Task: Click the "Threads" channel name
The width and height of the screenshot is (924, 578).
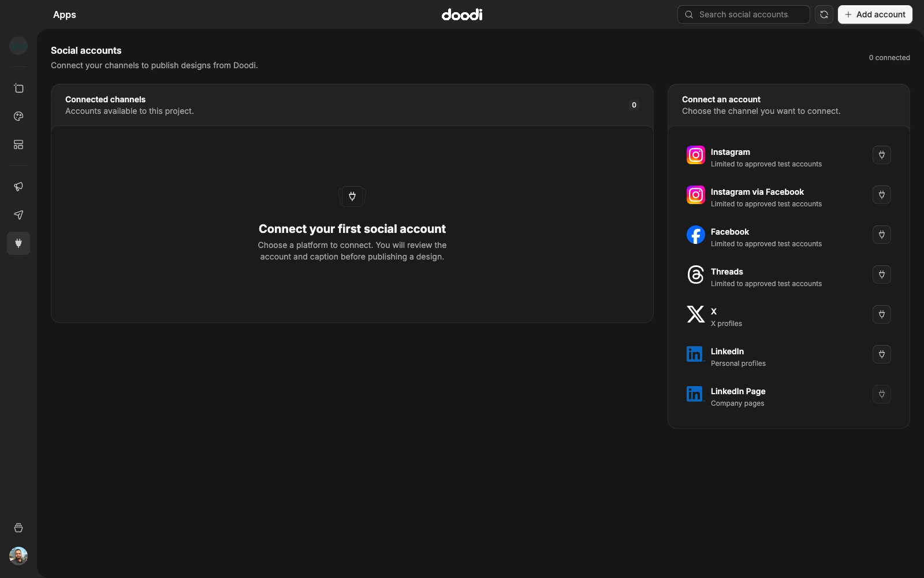Action: coord(727,272)
